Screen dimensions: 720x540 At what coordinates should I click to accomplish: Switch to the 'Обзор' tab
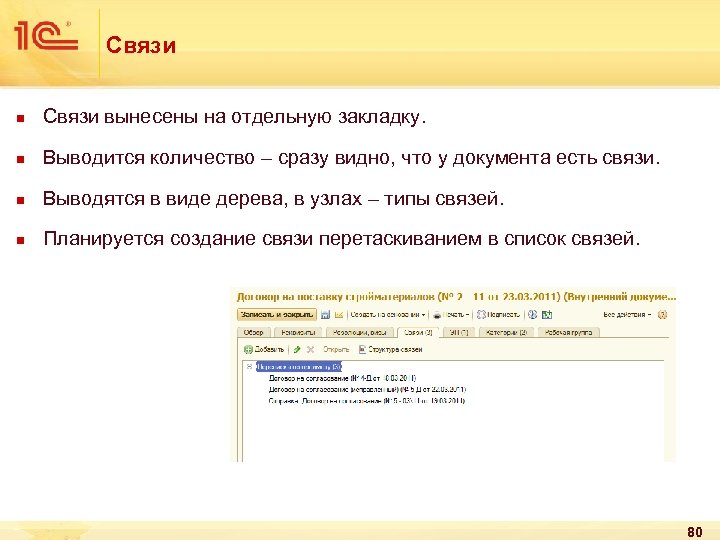tap(254, 332)
